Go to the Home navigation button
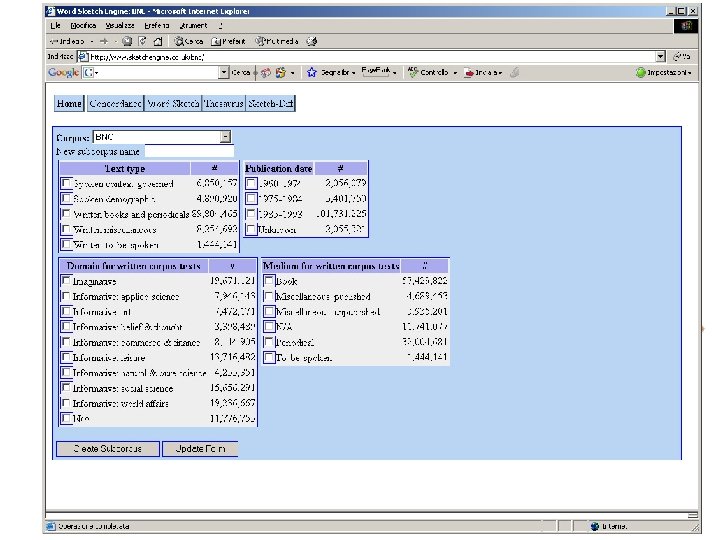Image resolution: width=720 pixels, height=540 pixels. coord(69,104)
